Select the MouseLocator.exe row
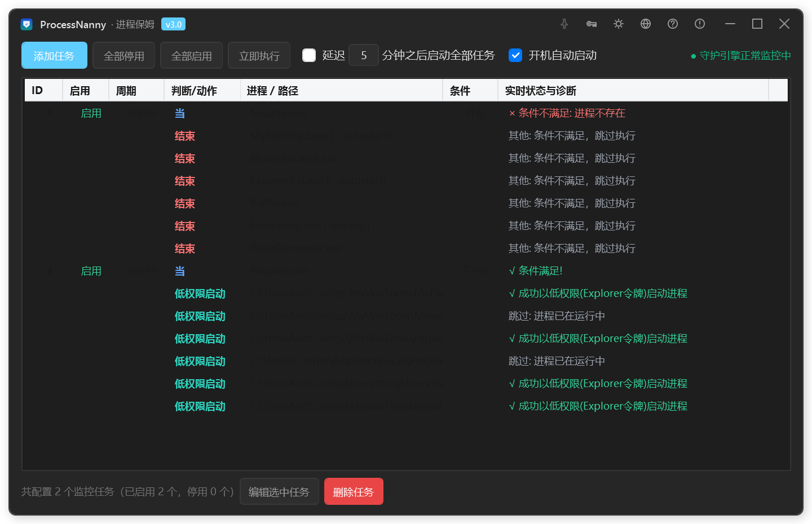Viewport: 812px width, 524px height. (406, 158)
